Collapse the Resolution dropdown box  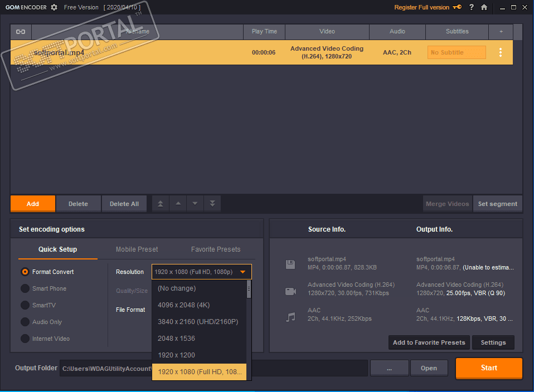tap(202, 272)
